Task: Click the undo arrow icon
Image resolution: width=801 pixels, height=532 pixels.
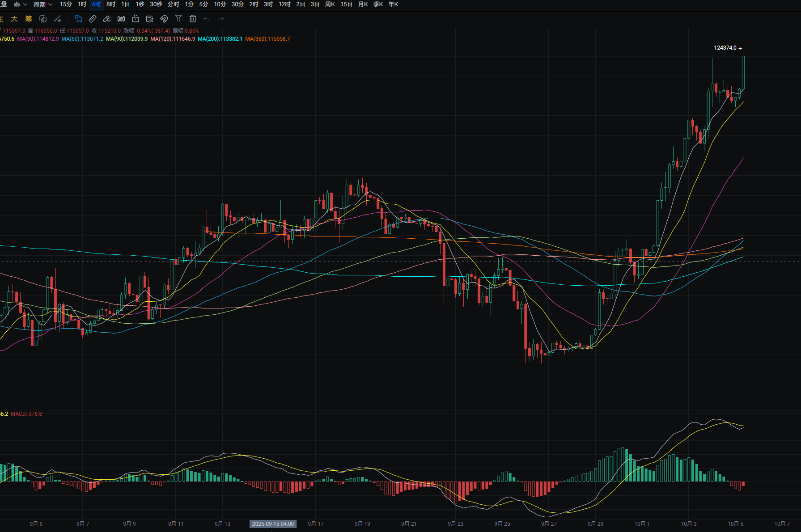Action: (206, 19)
